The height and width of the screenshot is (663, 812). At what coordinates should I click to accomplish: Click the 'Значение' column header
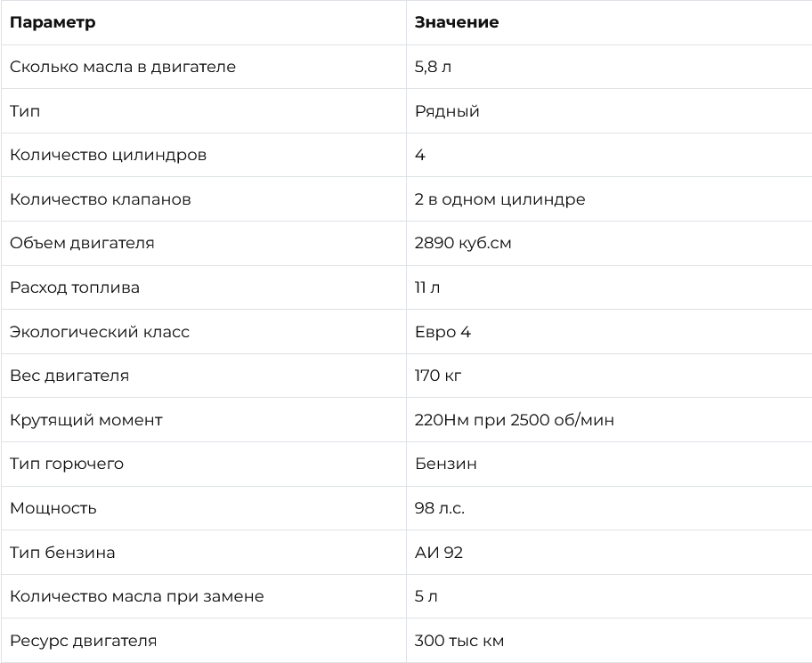457,22
